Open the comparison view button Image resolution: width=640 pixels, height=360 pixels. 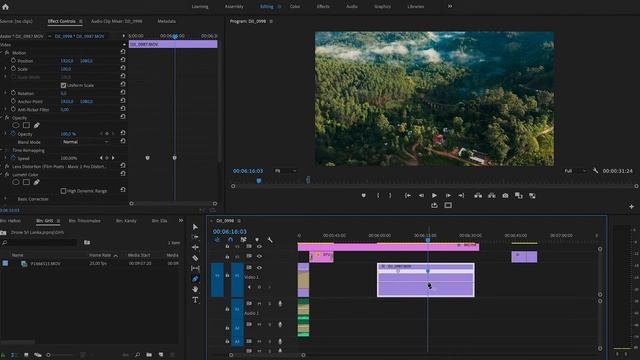(519, 196)
